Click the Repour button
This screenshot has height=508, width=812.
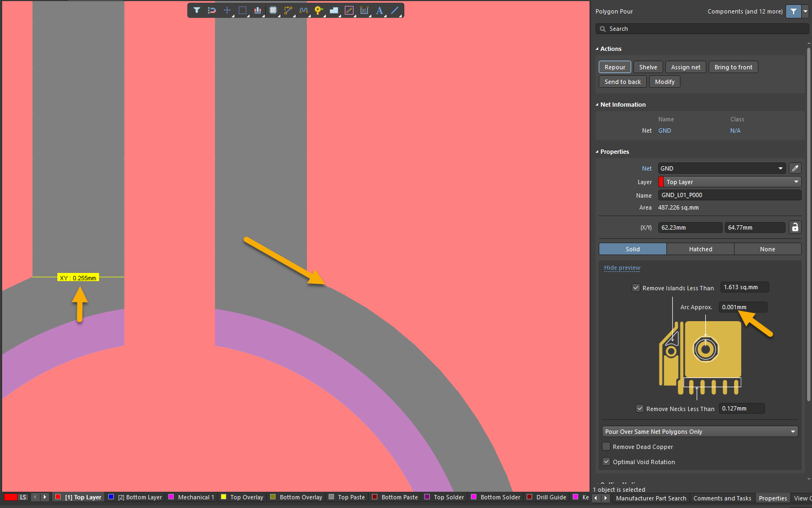(615, 67)
